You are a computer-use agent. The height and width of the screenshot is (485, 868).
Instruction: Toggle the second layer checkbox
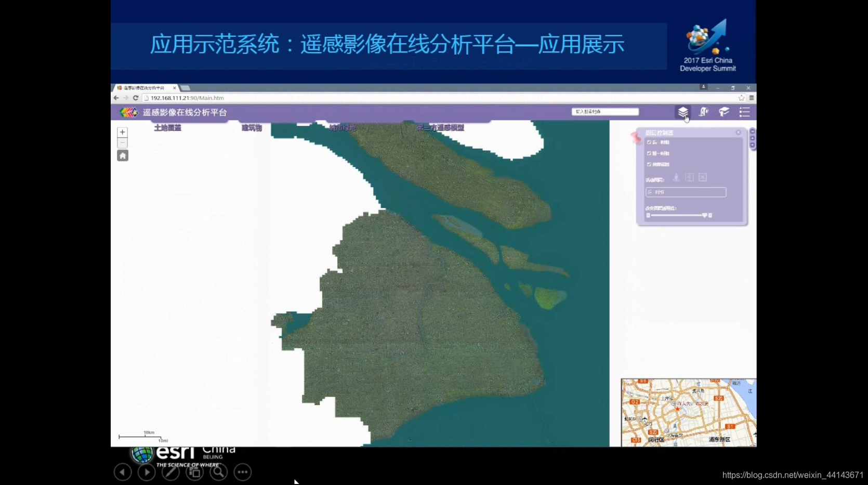pyautogui.click(x=649, y=153)
